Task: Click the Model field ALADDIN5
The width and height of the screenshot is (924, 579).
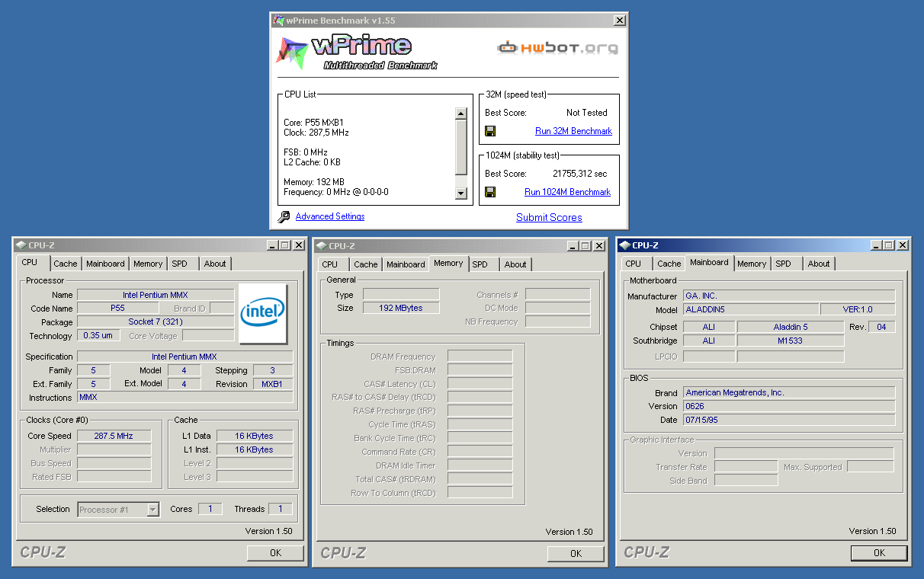Action: point(751,309)
